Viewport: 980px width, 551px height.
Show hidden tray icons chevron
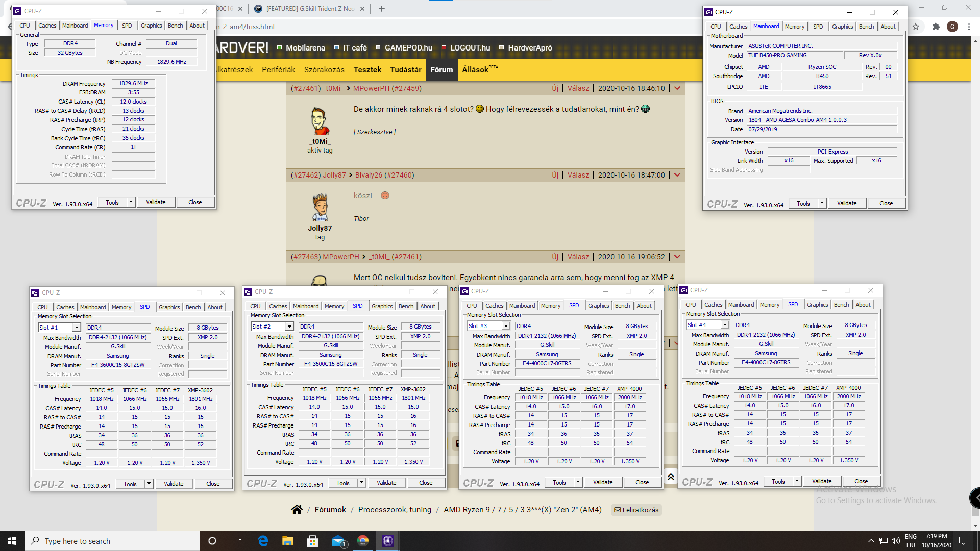pyautogui.click(x=871, y=541)
